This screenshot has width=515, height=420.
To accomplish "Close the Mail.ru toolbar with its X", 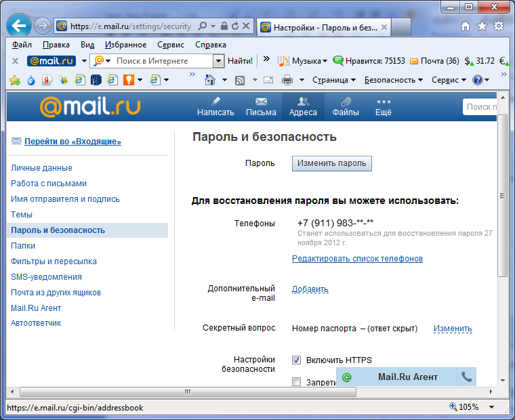I will pyautogui.click(x=15, y=61).
